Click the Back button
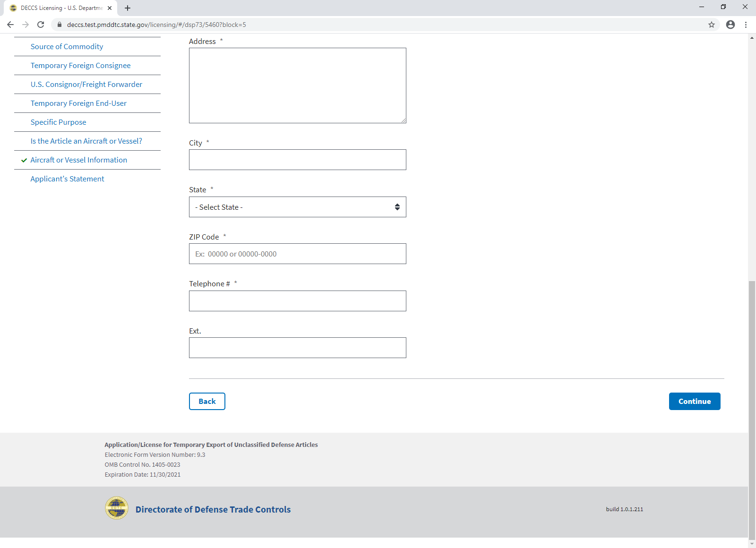756x548 pixels. tap(207, 402)
